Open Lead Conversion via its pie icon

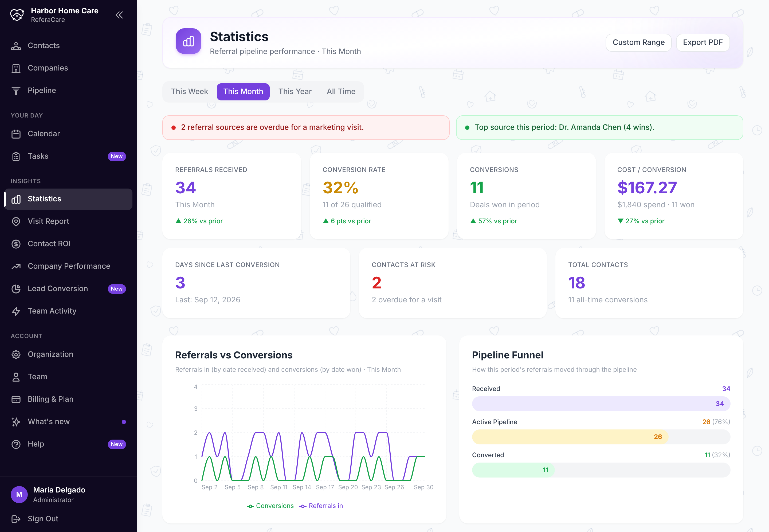[x=16, y=289]
